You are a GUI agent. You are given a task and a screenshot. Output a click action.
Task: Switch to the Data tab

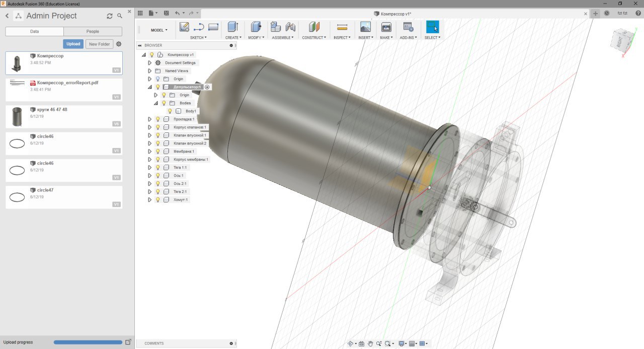(34, 31)
